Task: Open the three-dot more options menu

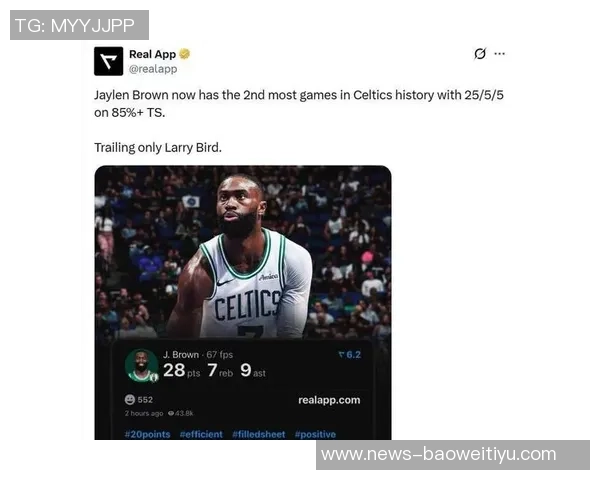Action: pyautogui.click(x=499, y=54)
